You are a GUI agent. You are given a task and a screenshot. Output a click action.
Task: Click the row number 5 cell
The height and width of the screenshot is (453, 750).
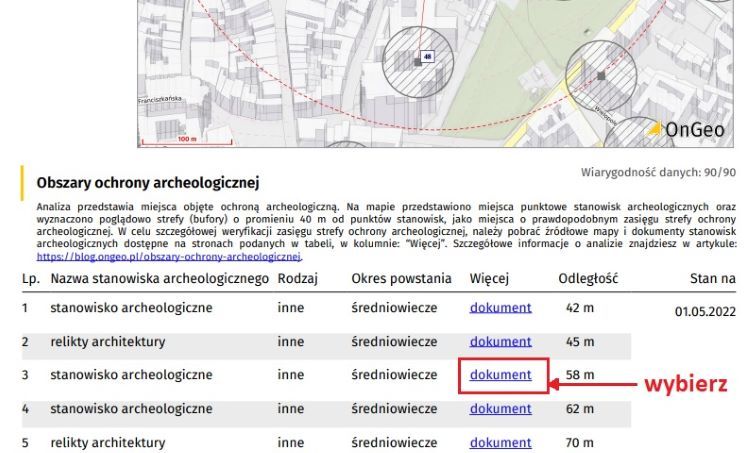pyautogui.click(x=25, y=443)
